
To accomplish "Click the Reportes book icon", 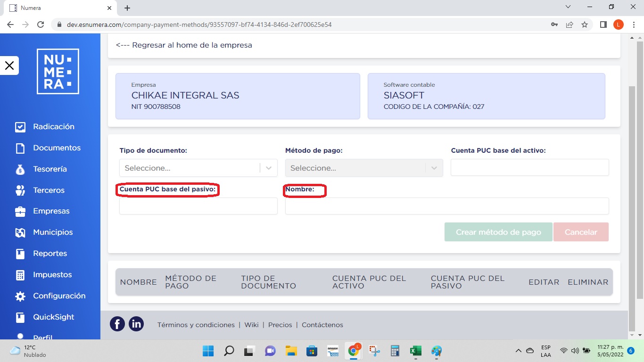I will coord(20,254).
